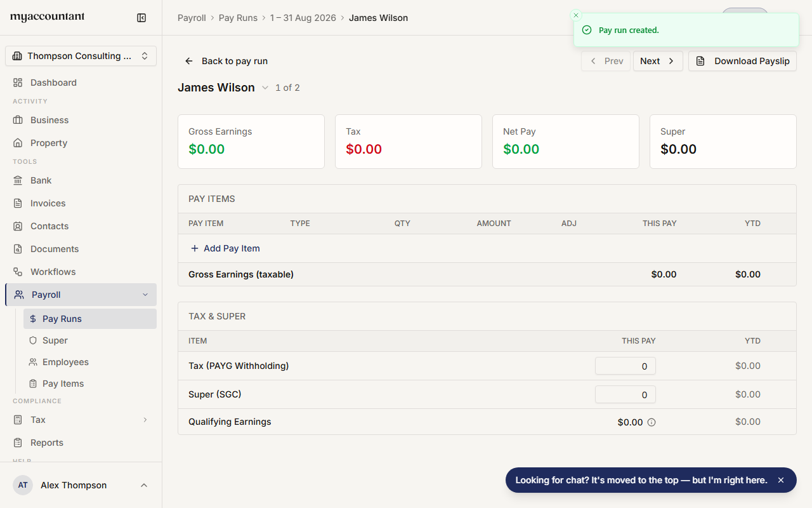Go to Property in the sidebar

tap(81, 143)
